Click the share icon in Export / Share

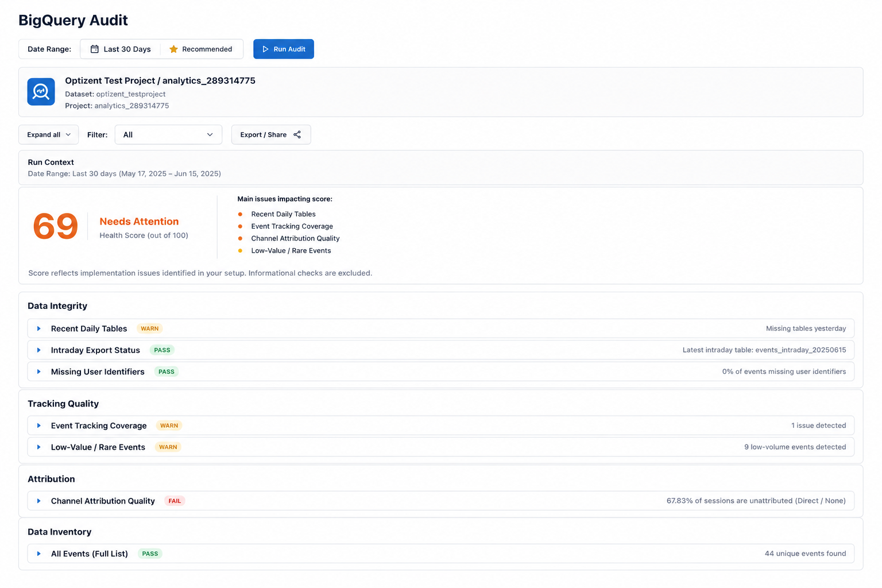pos(297,134)
